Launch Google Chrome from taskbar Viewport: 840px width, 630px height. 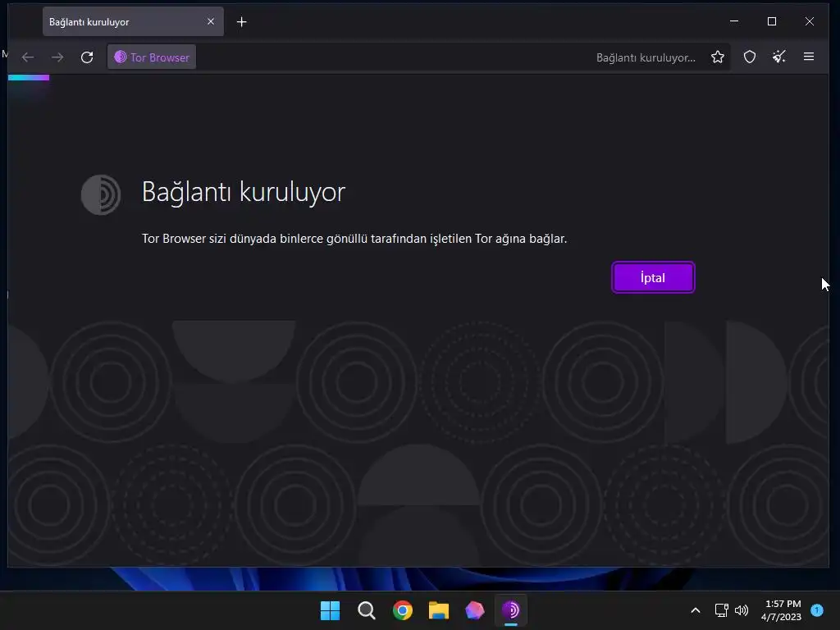click(402, 610)
